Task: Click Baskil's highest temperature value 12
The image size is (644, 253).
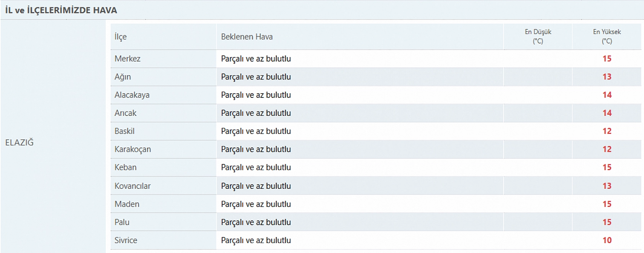Action: pyautogui.click(x=607, y=131)
